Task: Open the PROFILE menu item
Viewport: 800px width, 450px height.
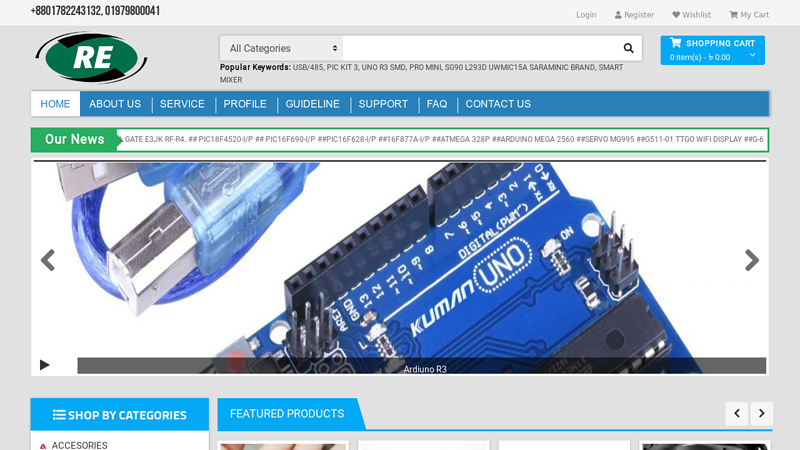Action: tap(245, 104)
